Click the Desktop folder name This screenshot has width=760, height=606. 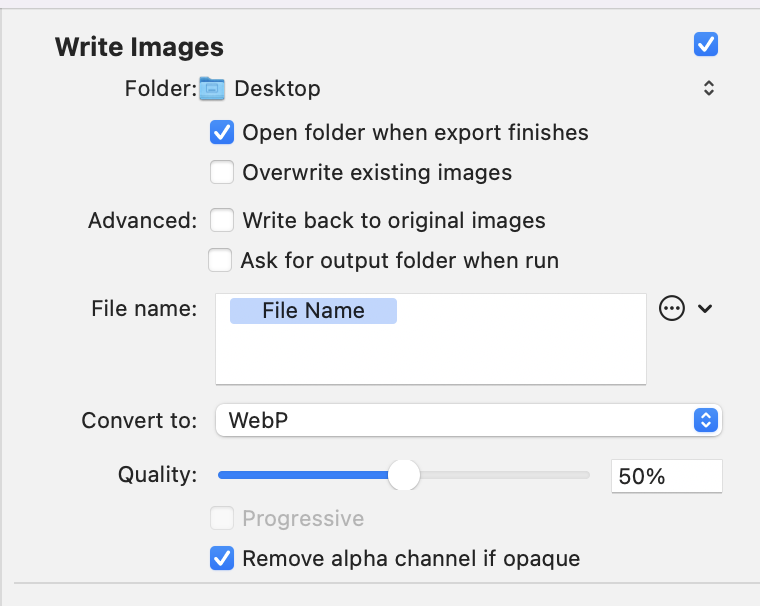(277, 89)
